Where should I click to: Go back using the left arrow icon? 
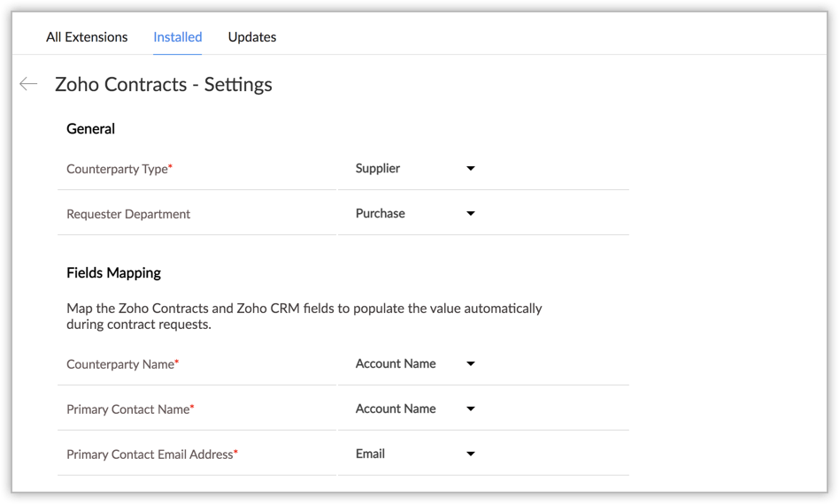28,84
